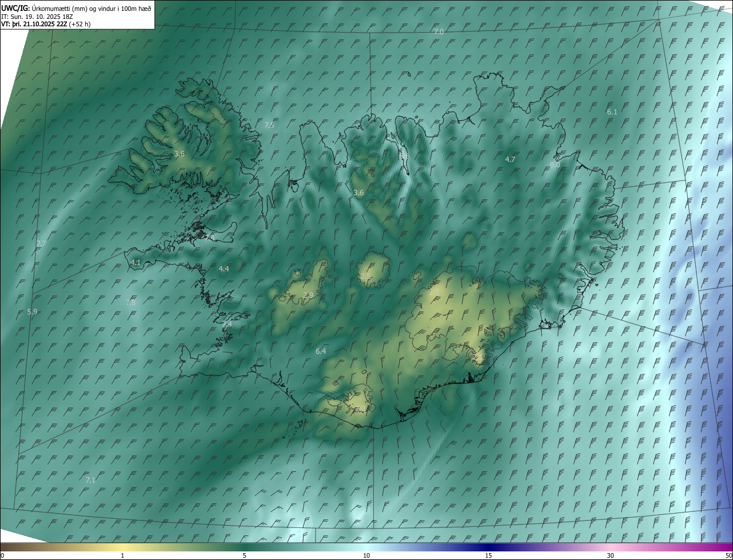Click the 3.6 value in north-central Iceland
The width and height of the screenshot is (733, 560).
(358, 193)
